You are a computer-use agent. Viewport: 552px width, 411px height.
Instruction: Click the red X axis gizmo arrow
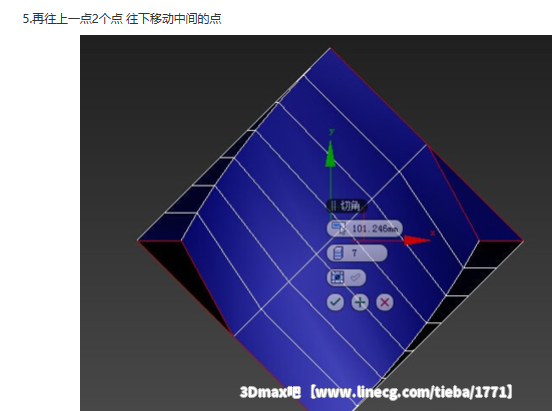point(417,241)
